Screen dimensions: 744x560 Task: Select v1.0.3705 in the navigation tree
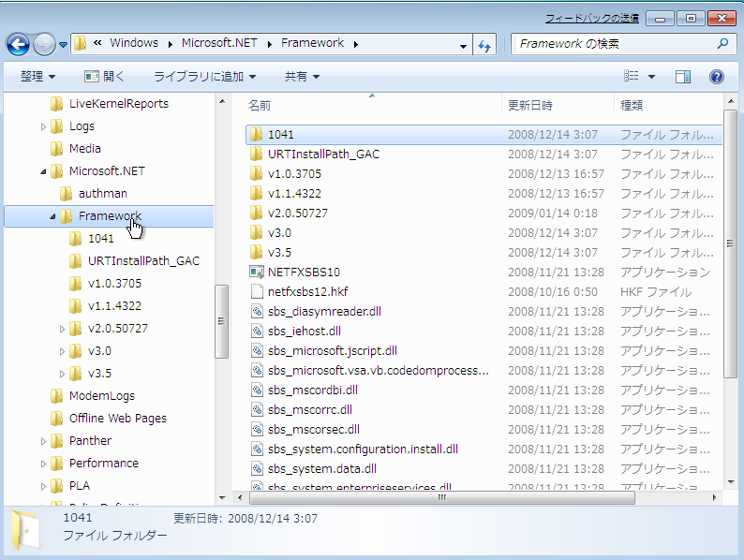click(x=105, y=284)
